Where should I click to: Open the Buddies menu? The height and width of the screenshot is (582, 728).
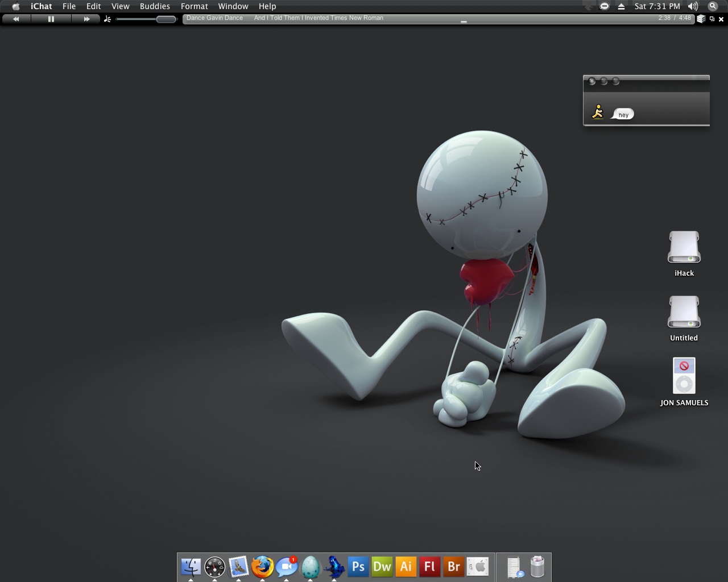click(155, 6)
